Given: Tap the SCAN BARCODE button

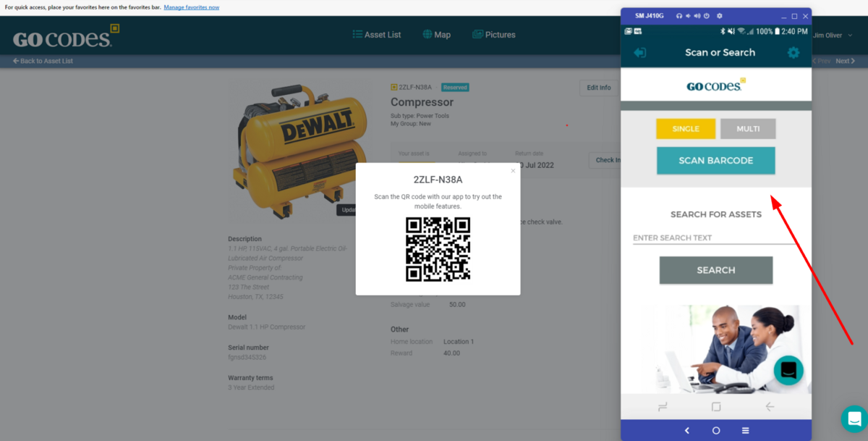Looking at the screenshot, I should click(x=716, y=161).
